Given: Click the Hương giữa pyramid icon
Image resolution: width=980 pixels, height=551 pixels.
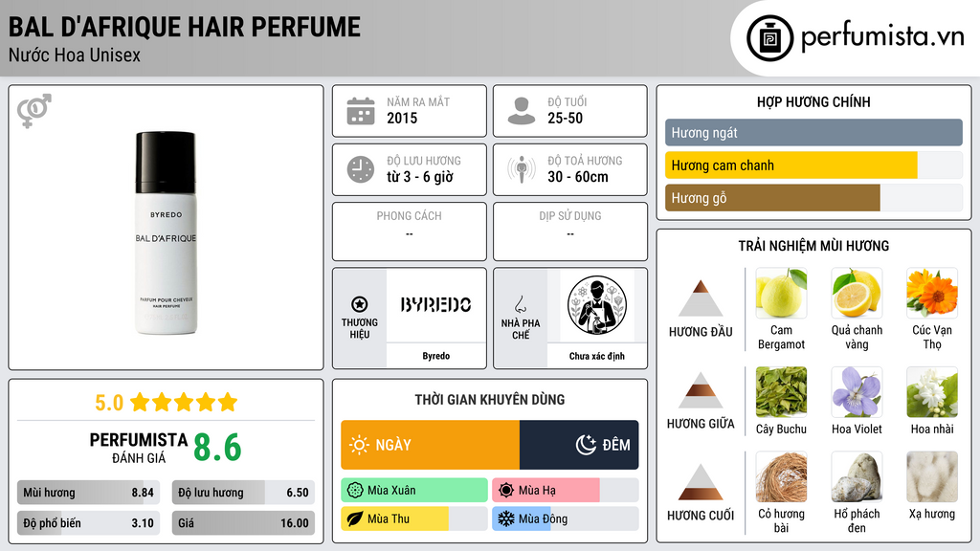Looking at the screenshot, I should pos(701,390).
